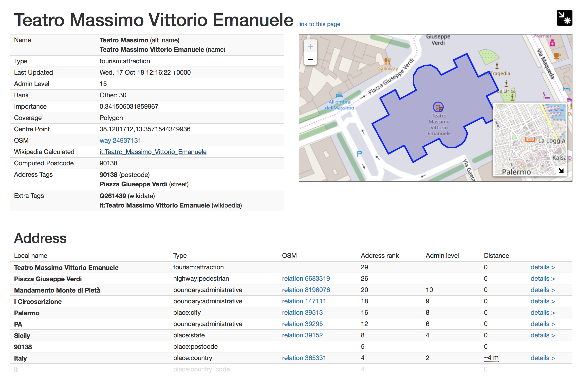Viewport: 588px width, 383px height.
Task: Click the 'Other: 30' Rank value
Action: click(113, 95)
